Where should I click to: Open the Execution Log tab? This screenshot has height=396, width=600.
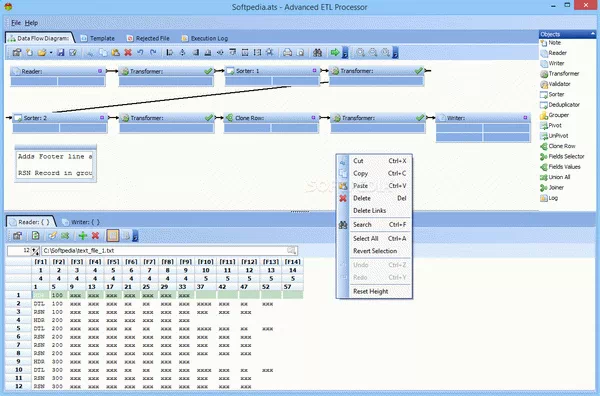click(205, 38)
